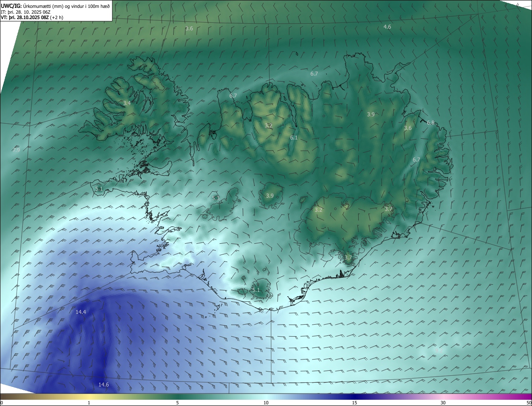Screen dimensions: 532x406
Task: Click the title text "Úrkomumætti (mm) og vindur í 100m hæð"
Action: pyautogui.click(x=66, y=6)
